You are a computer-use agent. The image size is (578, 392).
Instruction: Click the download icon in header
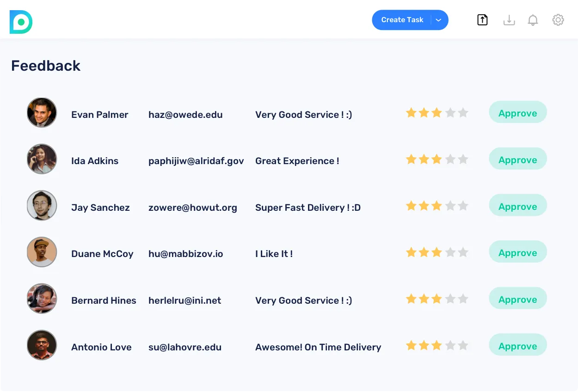(509, 20)
